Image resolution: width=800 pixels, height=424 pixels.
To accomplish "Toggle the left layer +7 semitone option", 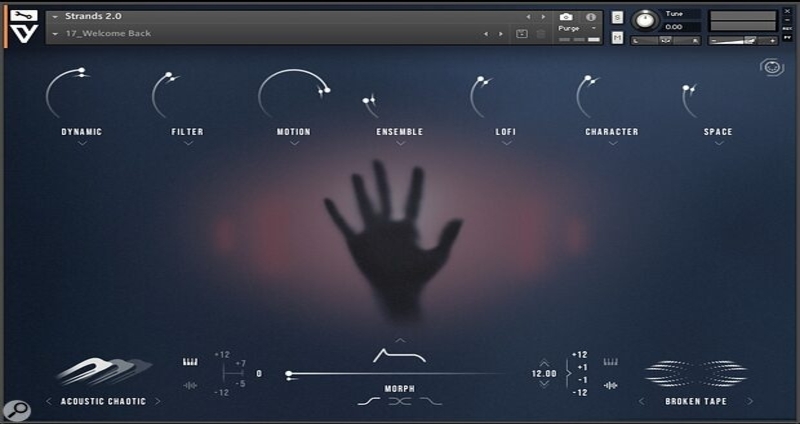I will (x=241, y=363).
